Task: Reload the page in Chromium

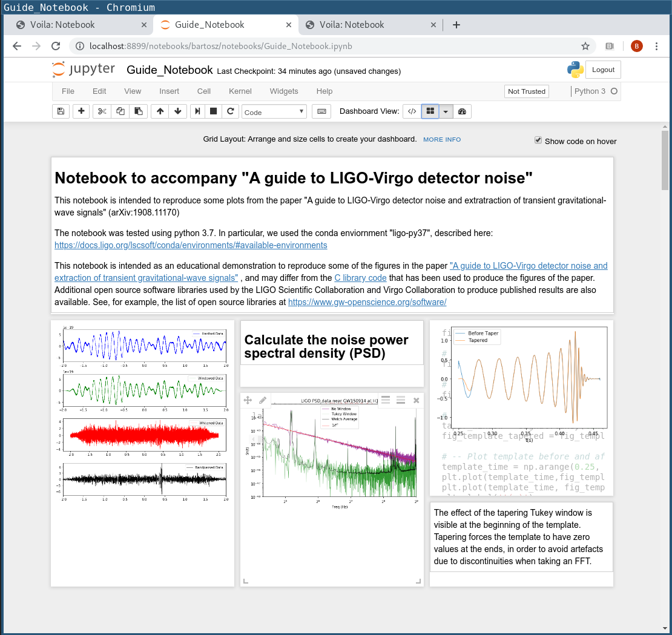Action: tap(56, 46)
